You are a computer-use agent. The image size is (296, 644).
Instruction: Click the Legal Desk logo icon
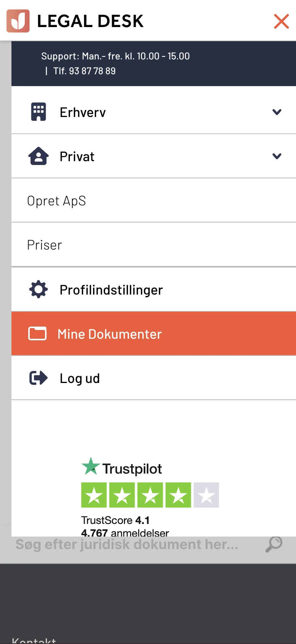18,21
